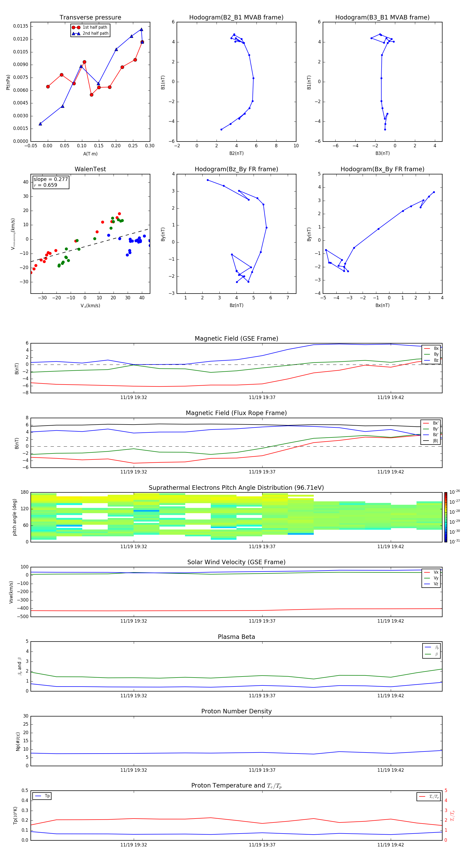This screenshot has width=473, height=868.
Task: Select the 'Vz' legend entry
Action: [x=431, y=584]
